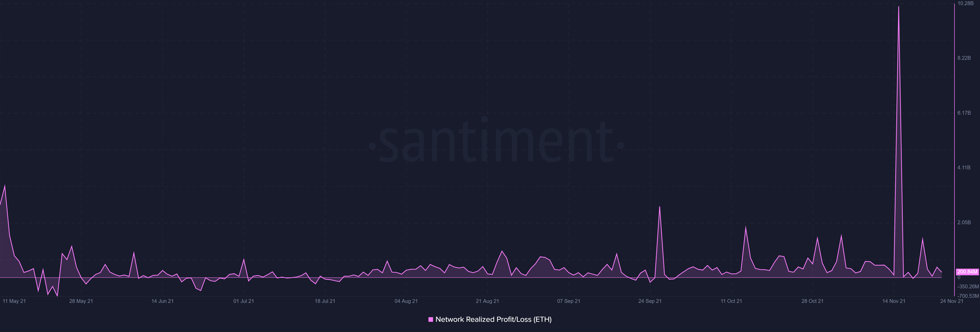Select the 28 Oct 21 date label
This screenshot has height=332, width=980.
812,301
